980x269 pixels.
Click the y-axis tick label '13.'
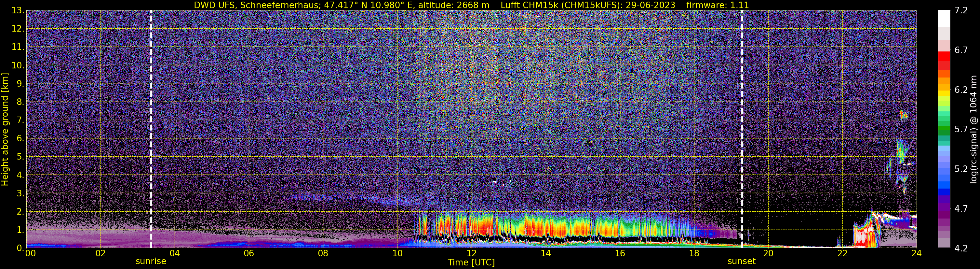[18, 11]
